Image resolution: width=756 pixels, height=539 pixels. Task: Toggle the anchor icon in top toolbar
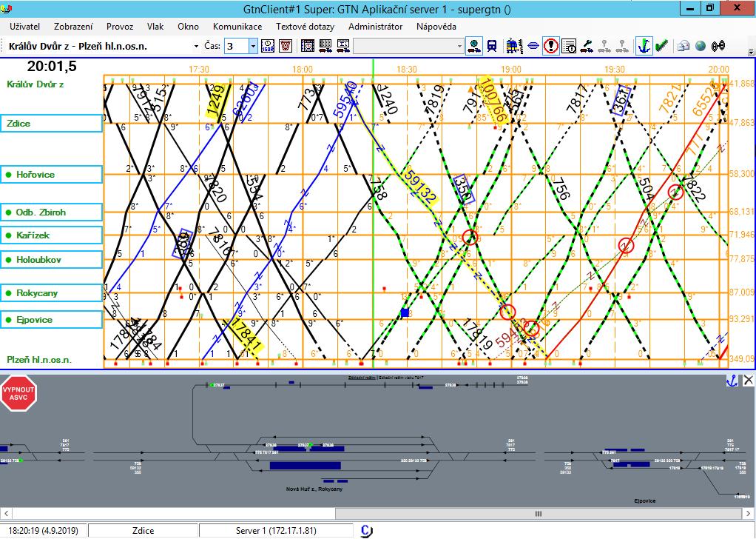(x=644, y=46)
